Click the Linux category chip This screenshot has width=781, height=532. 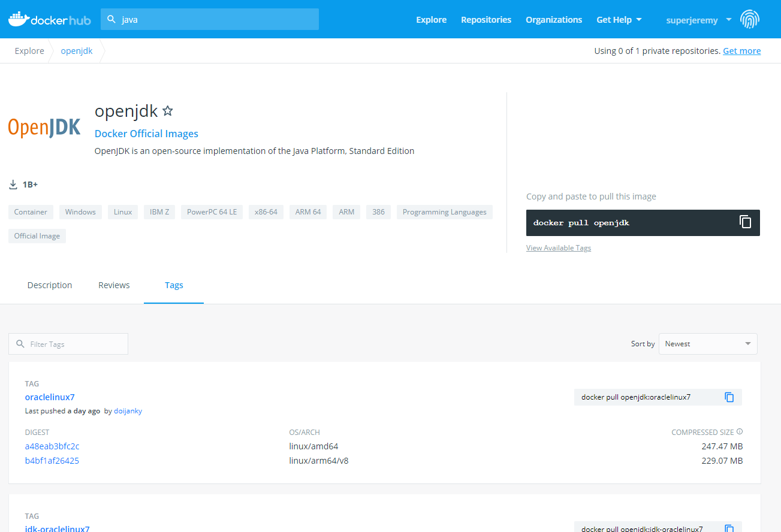[123, 212]
